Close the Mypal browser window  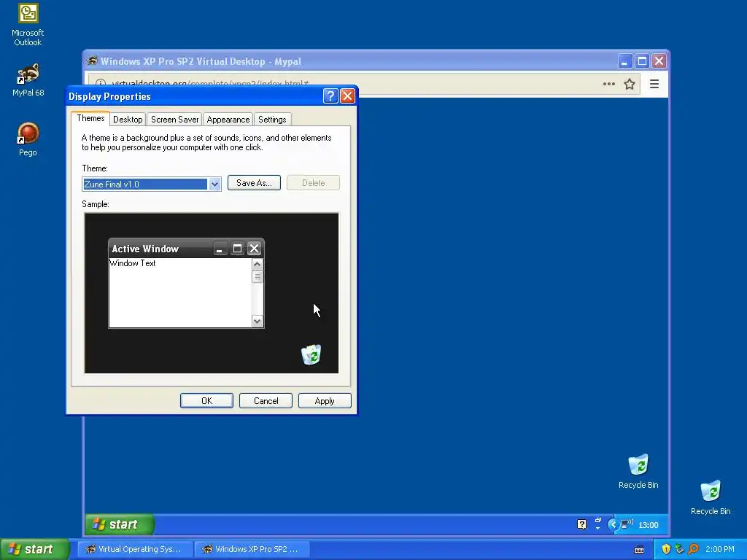tap(659, 61)
